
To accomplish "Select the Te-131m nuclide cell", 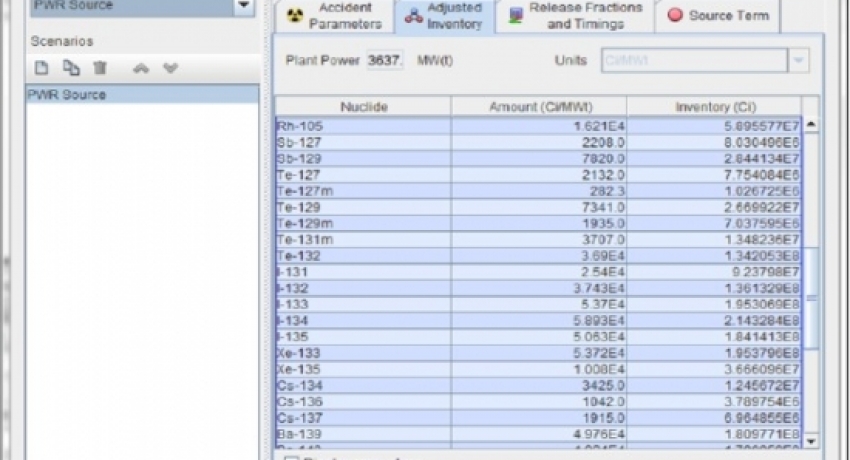I will 363,239.
